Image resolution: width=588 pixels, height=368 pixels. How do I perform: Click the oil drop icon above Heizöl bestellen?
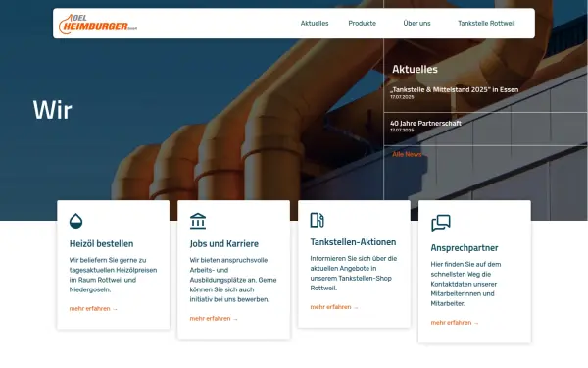(75, 221)
